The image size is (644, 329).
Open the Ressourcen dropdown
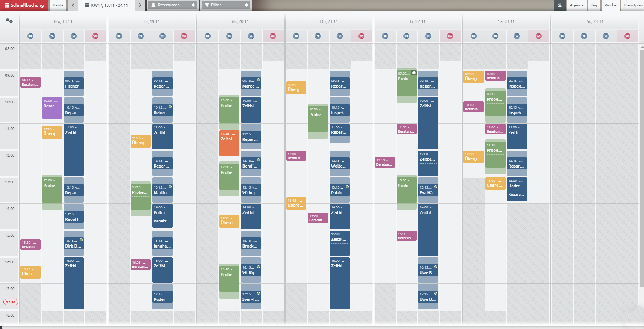173,5
